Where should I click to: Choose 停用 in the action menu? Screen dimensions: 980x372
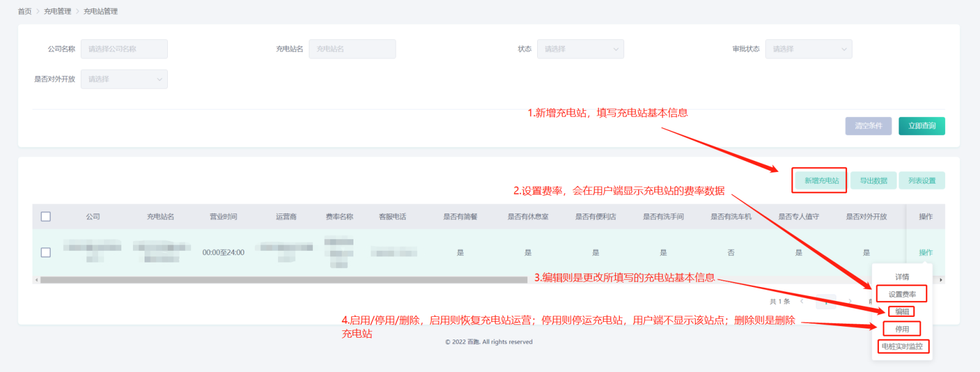point(902,329)
